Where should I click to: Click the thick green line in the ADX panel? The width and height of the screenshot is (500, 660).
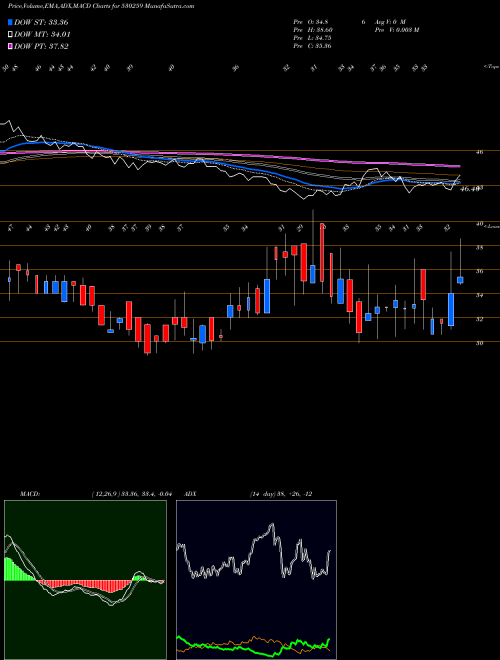click(253, 646)
